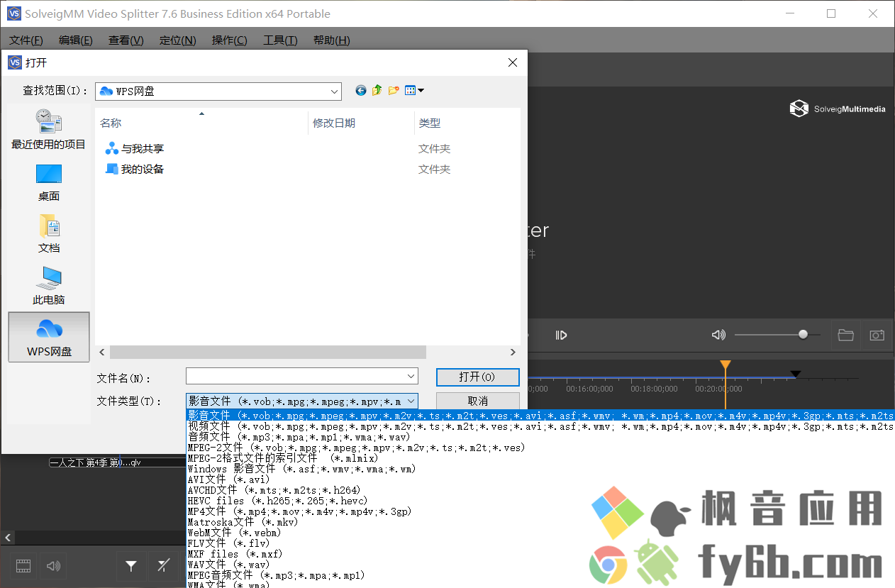Click the filmstrip video track icon
The width and height of the screenshot is (895, 588).
coord(23,566)
